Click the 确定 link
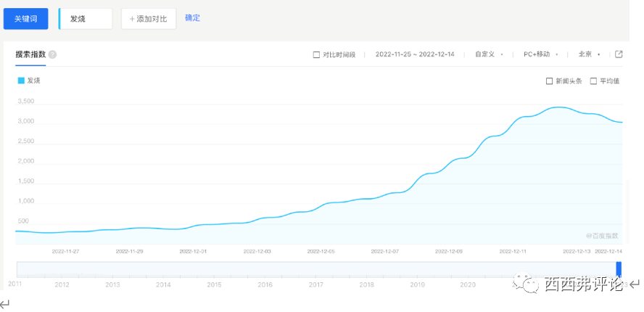Viewport: 644px width, 312px height. 192,17
